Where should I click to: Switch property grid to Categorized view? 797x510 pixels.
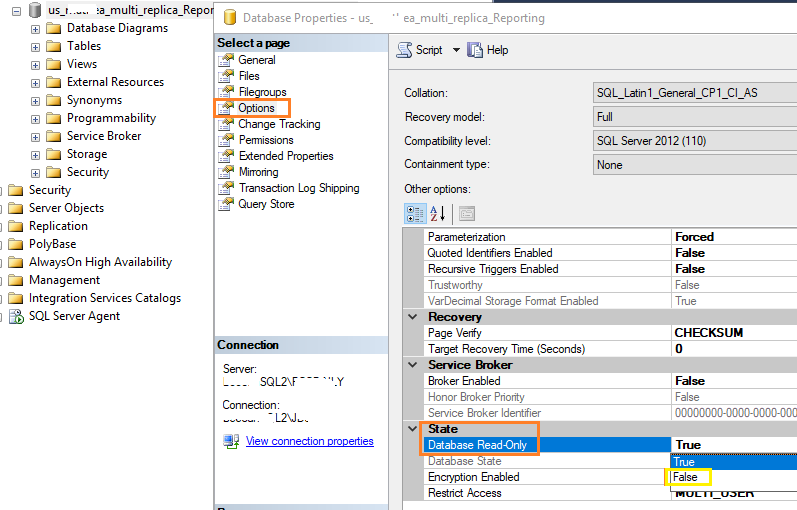point(415,214)
